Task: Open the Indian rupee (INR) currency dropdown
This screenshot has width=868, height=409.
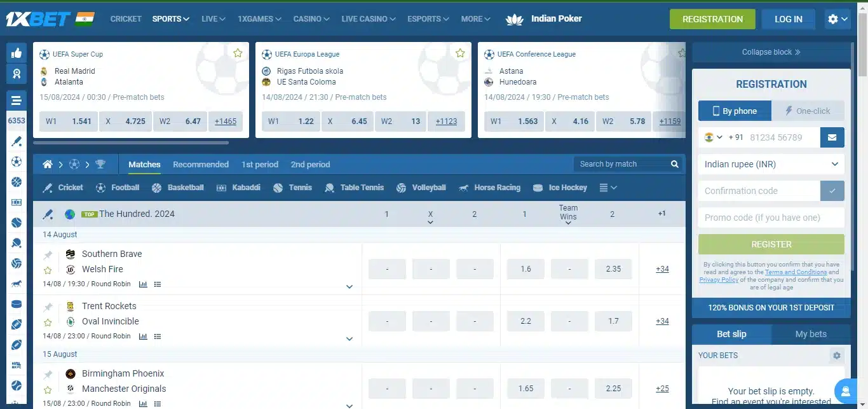Action: point(771,163)
